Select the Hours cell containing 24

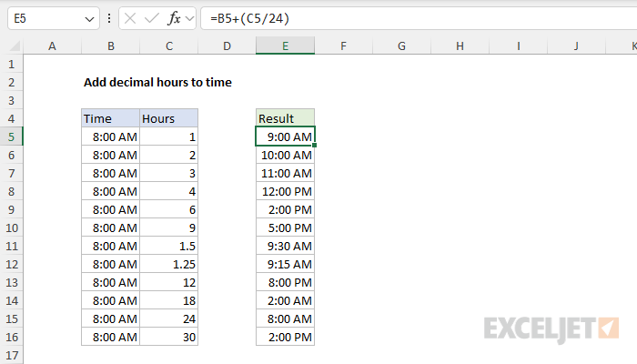point(169,318)
